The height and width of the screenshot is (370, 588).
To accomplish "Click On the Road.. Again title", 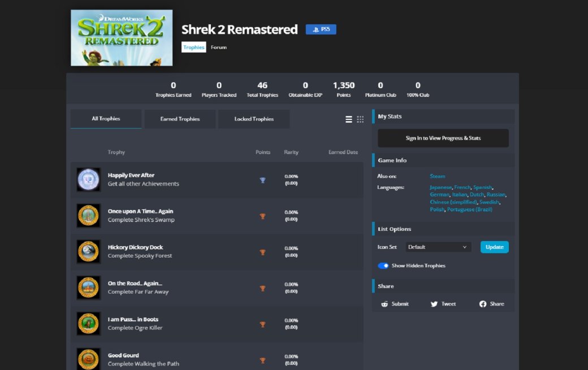I will 135,283.
